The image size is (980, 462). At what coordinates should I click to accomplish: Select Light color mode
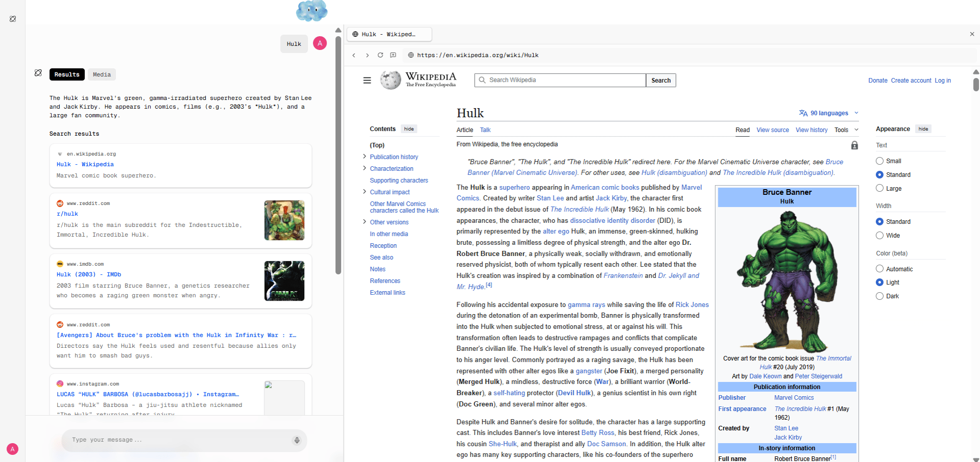[x=879, y=283]
